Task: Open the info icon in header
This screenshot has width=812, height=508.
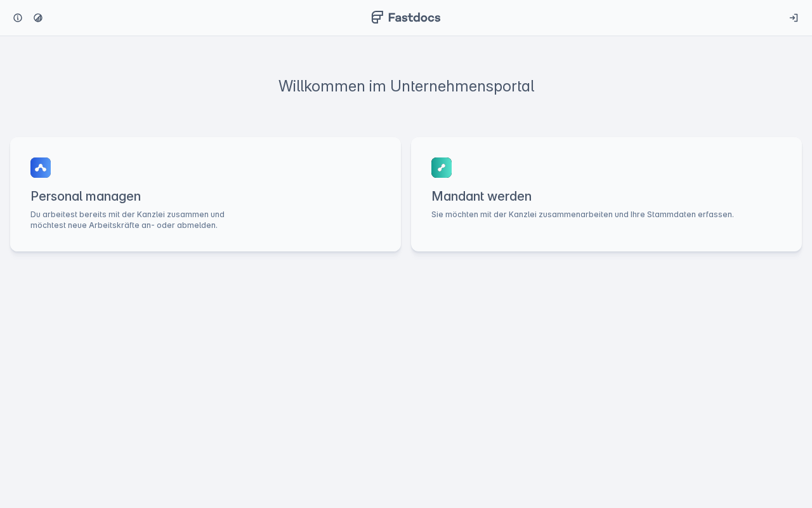Action: click(x=18, y=18)
